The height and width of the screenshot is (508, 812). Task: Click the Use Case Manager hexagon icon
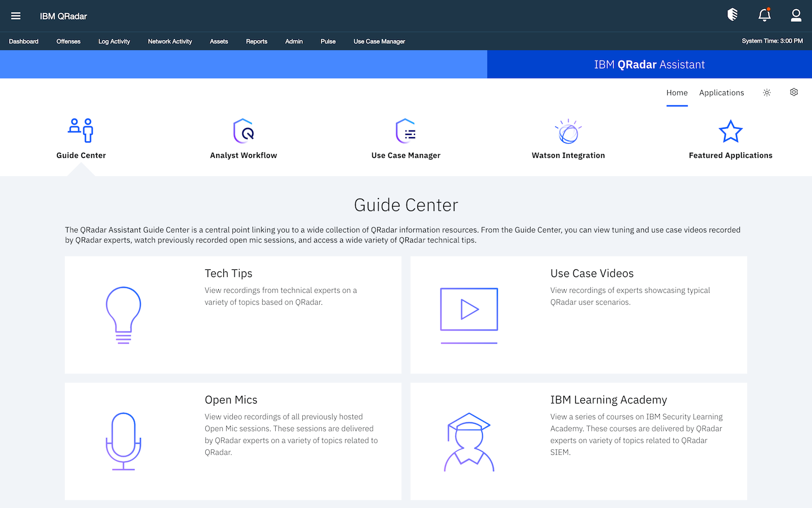(405, 130)
